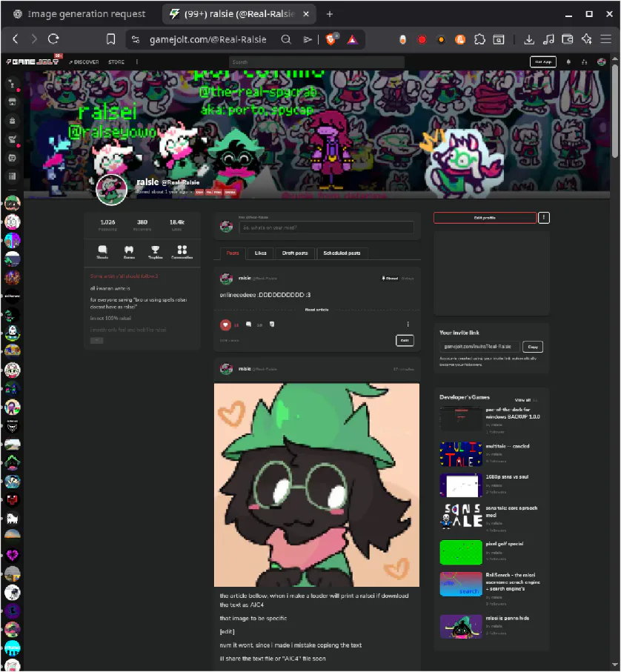621x672 pixels.
Task: Click View all in Developer's Games
Action: 522,400
